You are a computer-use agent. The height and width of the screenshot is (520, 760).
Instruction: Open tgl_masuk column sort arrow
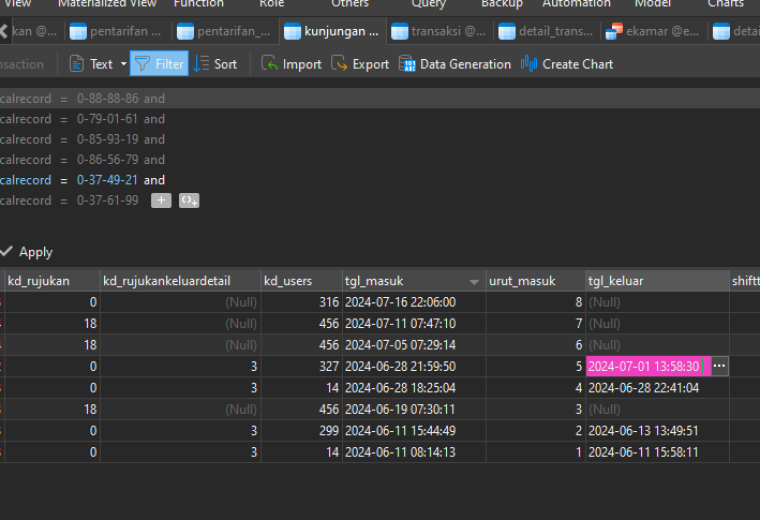pyautogui.click(x=474, y=282)
